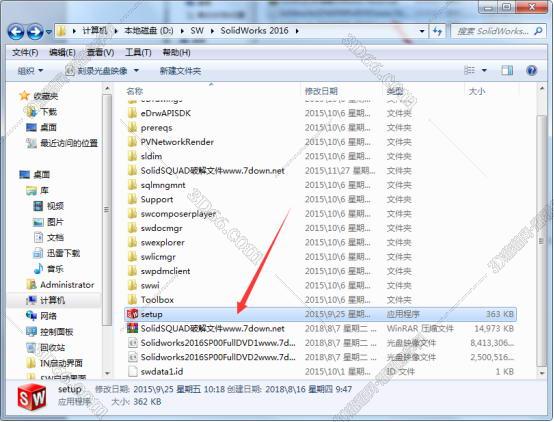Click 新建文件夹 button
Image resolution: width=554 pixels, height=422 pixels.
180,71
